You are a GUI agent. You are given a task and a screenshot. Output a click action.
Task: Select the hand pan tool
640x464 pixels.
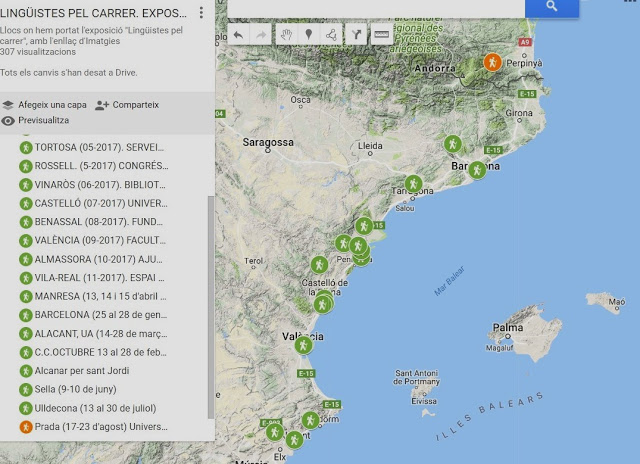tap(287, 35)
